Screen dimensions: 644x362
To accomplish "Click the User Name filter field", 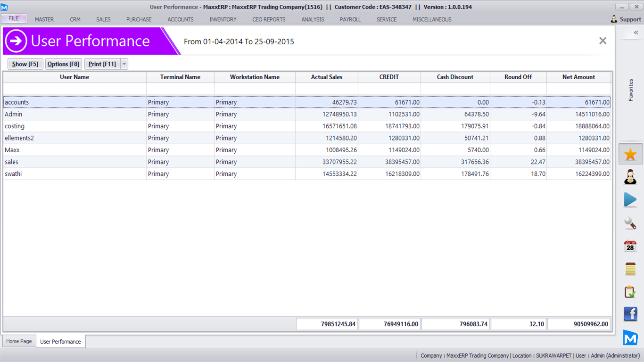I will (x=74, y=89).
